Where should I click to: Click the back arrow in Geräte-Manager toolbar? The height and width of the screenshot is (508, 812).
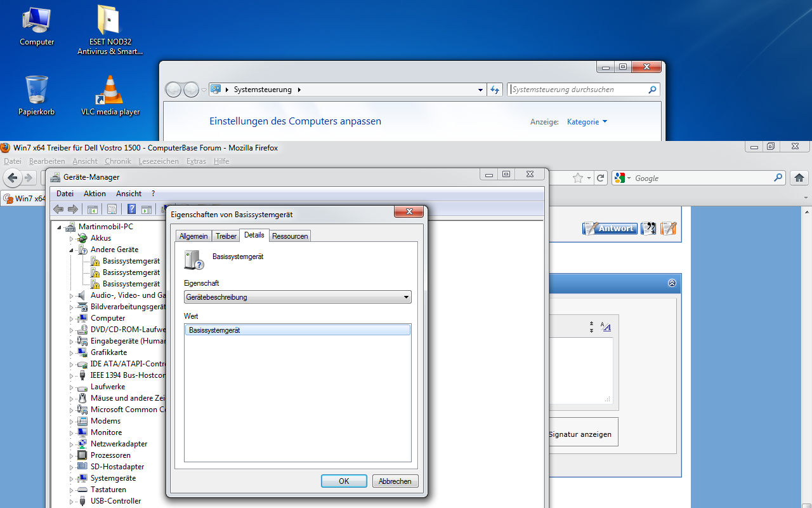pos(59,209)
